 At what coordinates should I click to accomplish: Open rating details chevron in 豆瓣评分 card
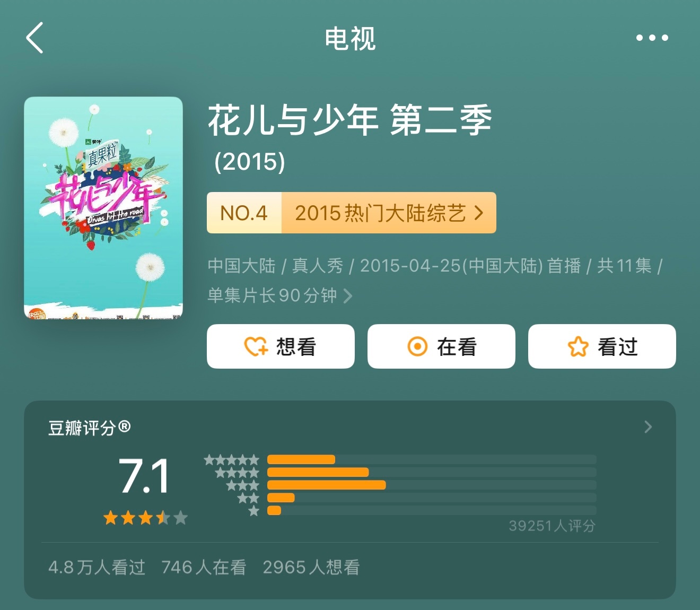647,427
